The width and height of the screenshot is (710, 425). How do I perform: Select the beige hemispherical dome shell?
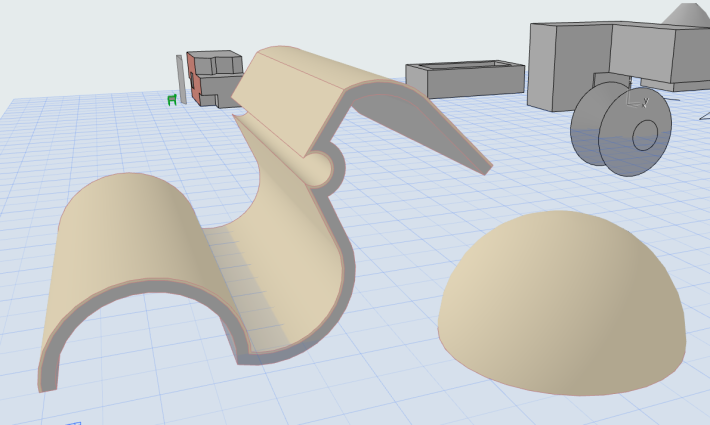561,303
